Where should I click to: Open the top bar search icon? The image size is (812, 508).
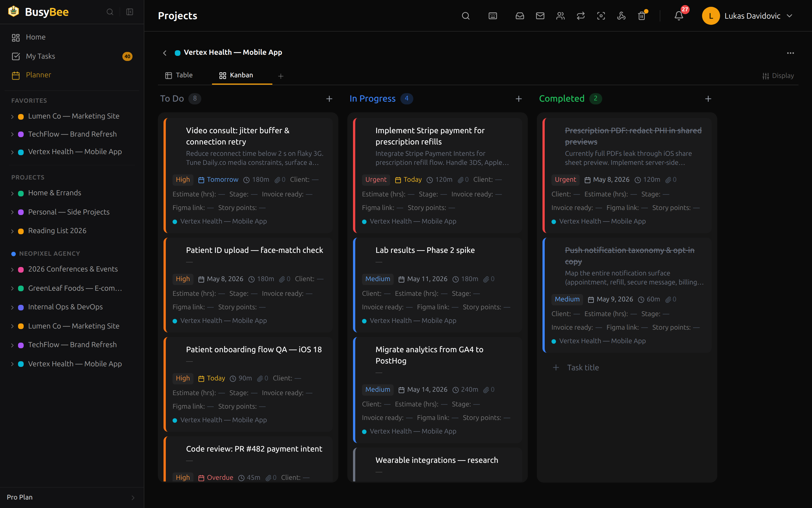pos(465,16)
